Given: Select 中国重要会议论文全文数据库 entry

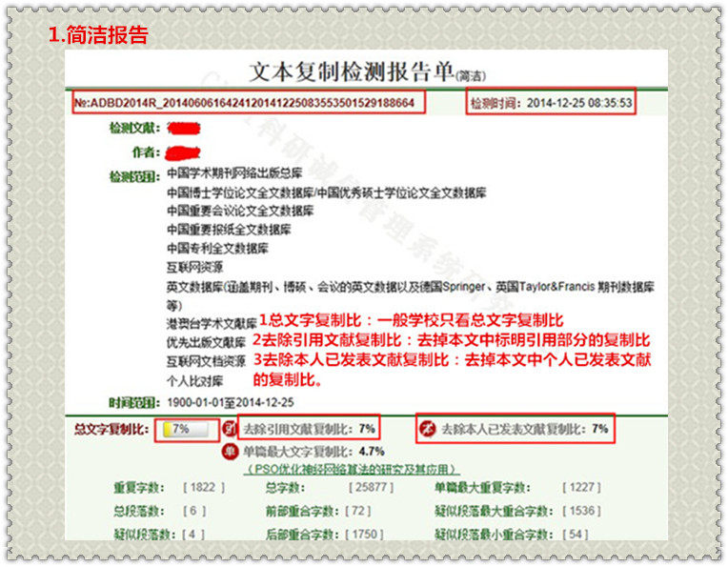Looking at the screenshot, I should click(240, 211).
